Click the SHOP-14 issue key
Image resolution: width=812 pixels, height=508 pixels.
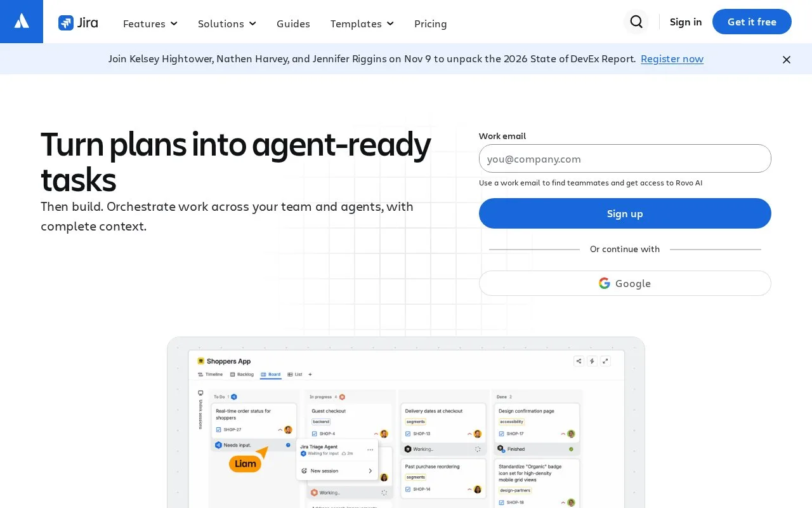(422, 489)
